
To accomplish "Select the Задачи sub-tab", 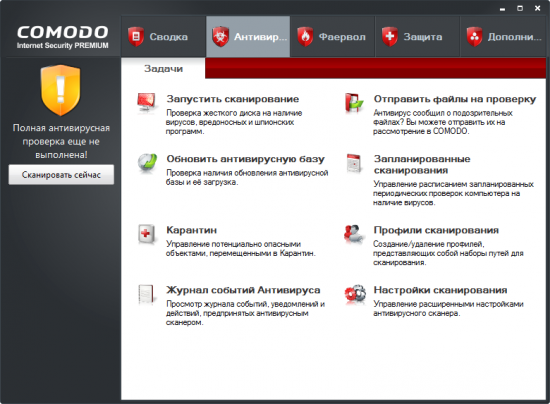I will click(163, 68).
